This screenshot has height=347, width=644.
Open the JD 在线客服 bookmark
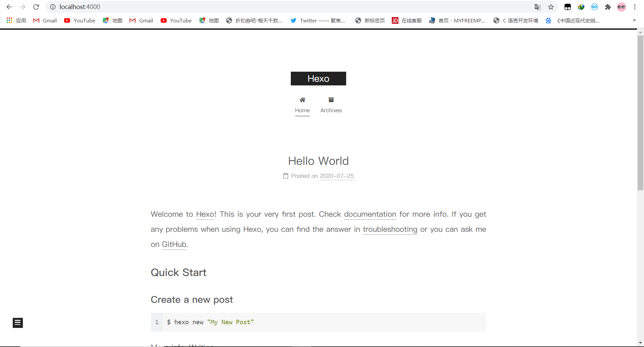click(407, 20)
